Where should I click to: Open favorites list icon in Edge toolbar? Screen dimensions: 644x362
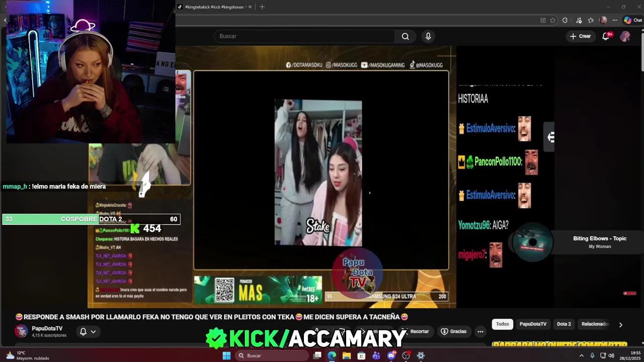point(591,21)
